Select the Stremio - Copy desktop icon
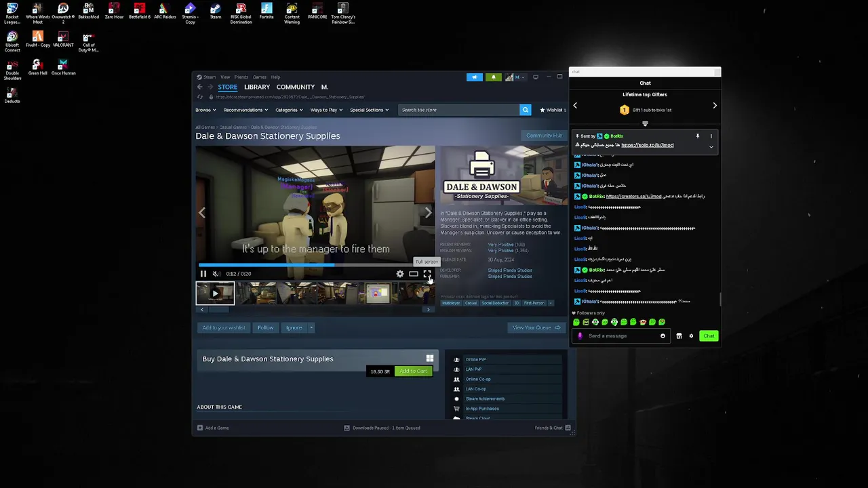The width and height of the screenshot is (868, 488). tap(190, 13)
